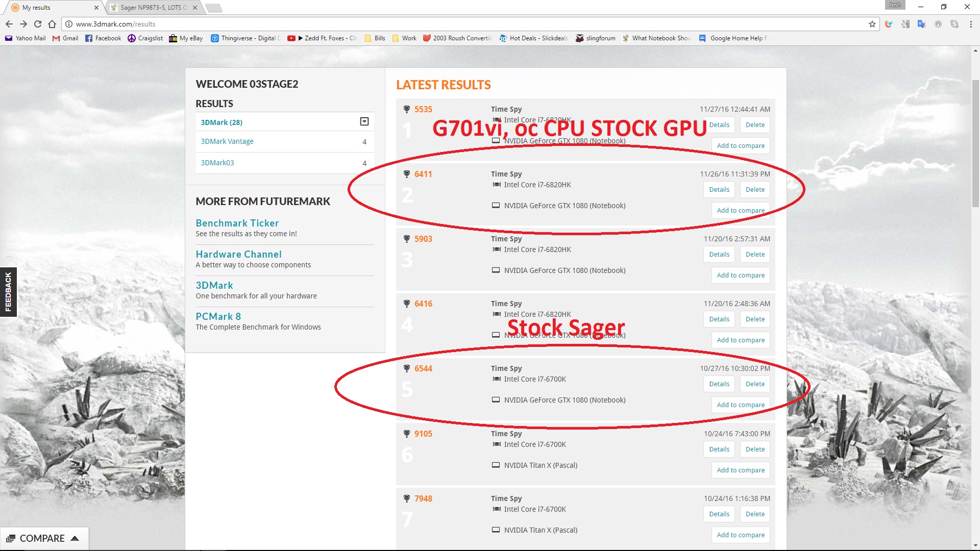
Task: Add the 5535 result to compare
Action: [741, 146]
